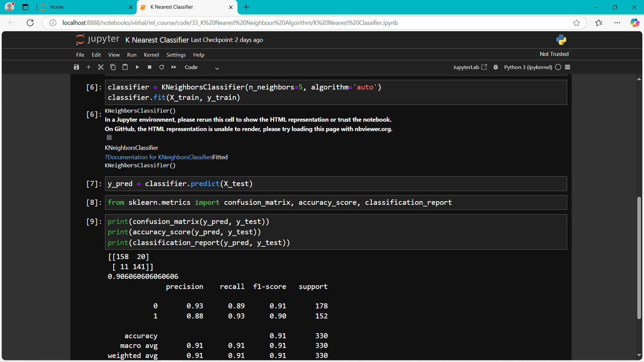Click the precision column header
644x362 pixels.
coord(185,287)
